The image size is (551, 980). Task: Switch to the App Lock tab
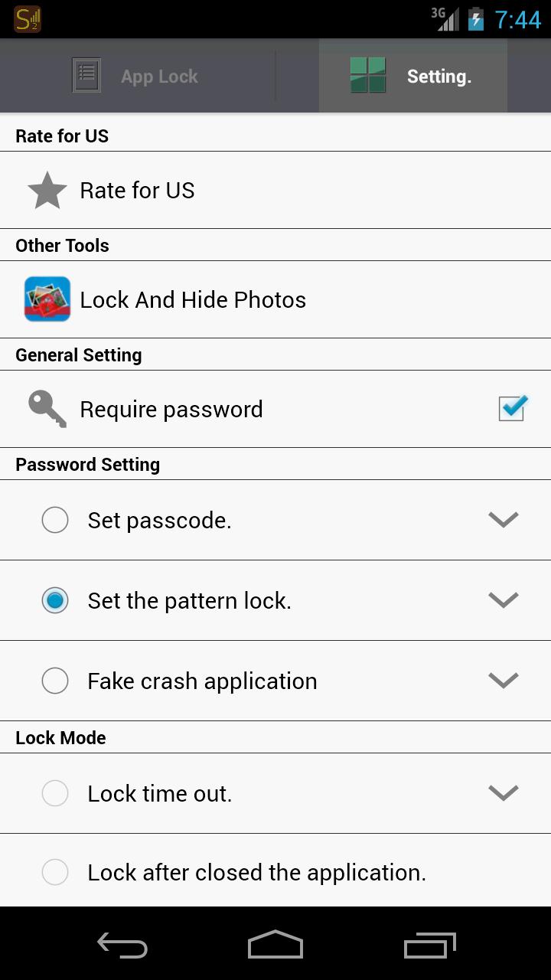pos(138,76)
